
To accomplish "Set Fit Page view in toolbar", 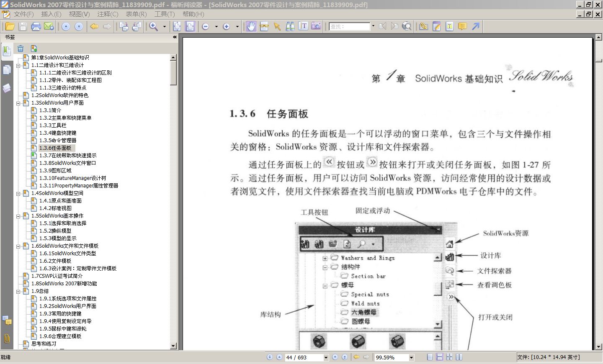I will [x=177, y=26].
